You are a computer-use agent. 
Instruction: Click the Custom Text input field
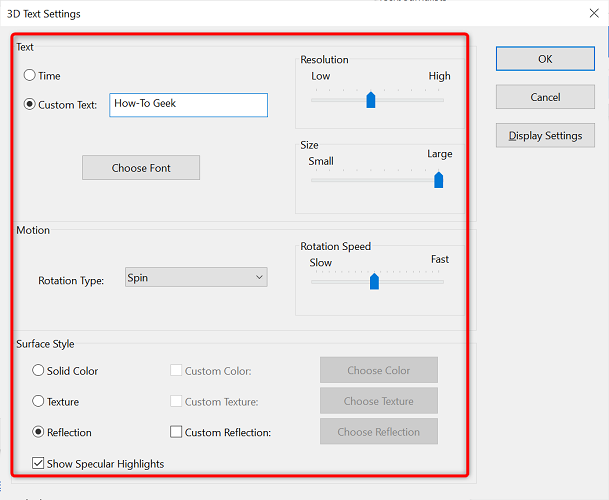point(188,105)
